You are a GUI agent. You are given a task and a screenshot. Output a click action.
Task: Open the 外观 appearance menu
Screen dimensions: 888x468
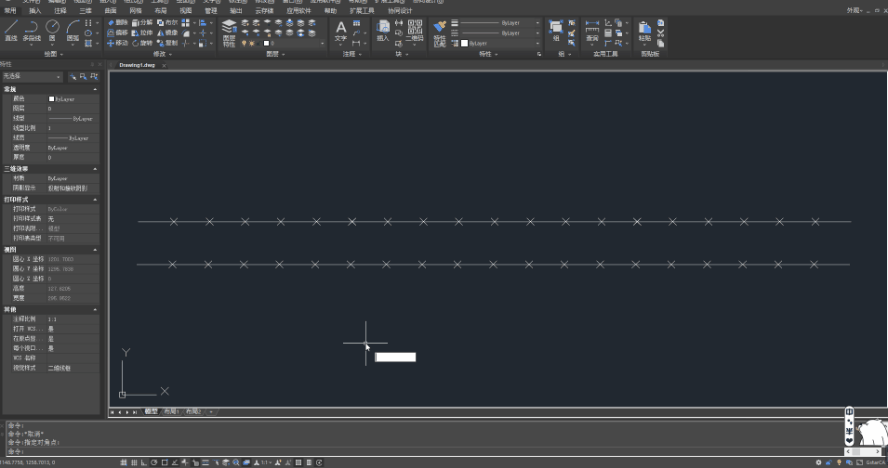(x=854, y=11)
